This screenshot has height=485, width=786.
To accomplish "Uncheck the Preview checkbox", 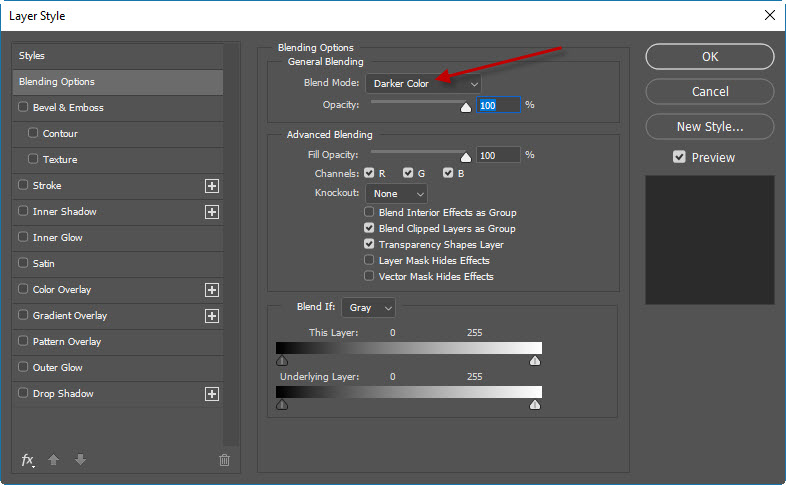I will pos(679,157).
